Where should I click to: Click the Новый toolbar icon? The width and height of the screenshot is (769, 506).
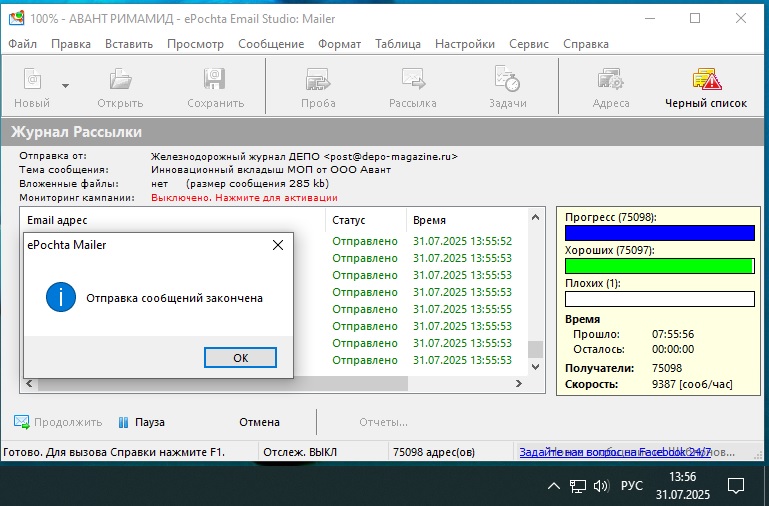click(x=32, y=79)
